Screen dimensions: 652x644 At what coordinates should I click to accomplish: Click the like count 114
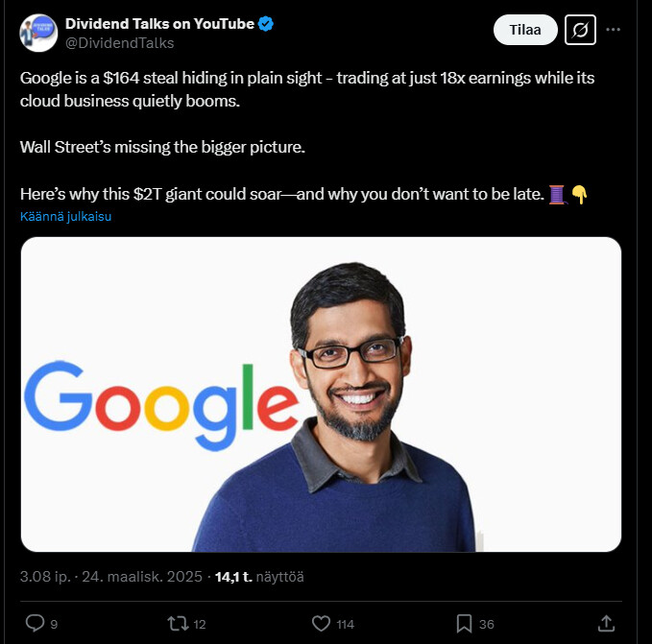pos(345,624)
